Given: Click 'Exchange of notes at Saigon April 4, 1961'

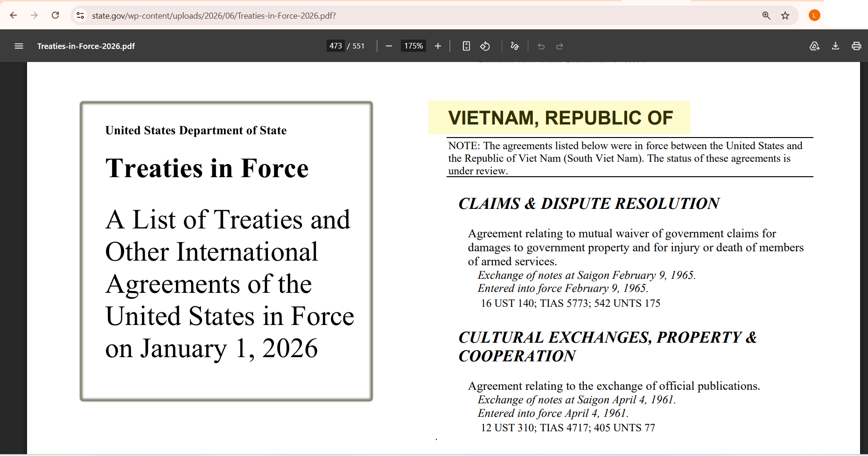Looking at the screenshot, I should (577, 400).
